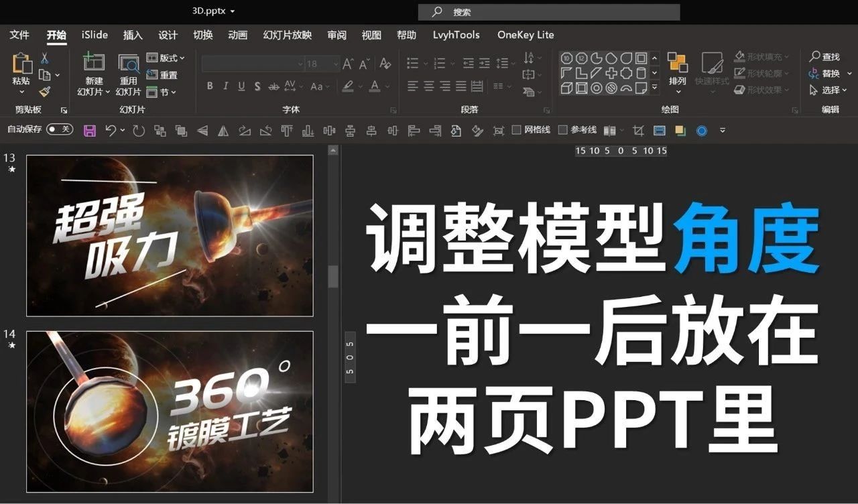Switch to the Insert (插入) ribbon tab
Viewport: 858px width, 504px height.
132,35
